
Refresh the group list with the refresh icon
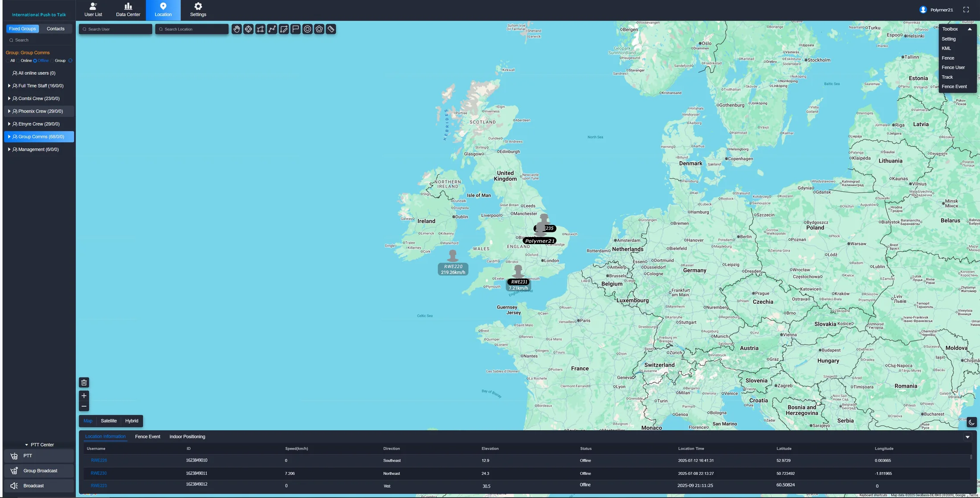[70, 61]
